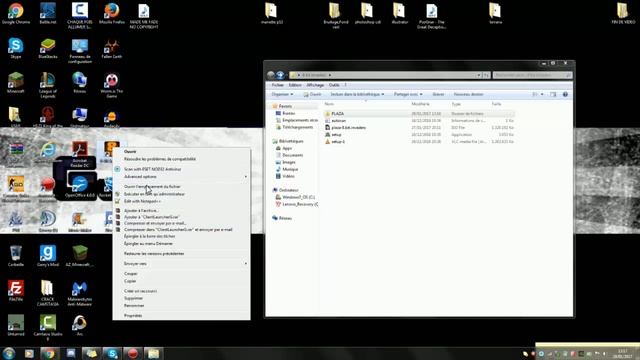Screen dimensions: 640x360
Task: Select the Camtasia Studio desktop shortcut
Action: click(48, 327)
